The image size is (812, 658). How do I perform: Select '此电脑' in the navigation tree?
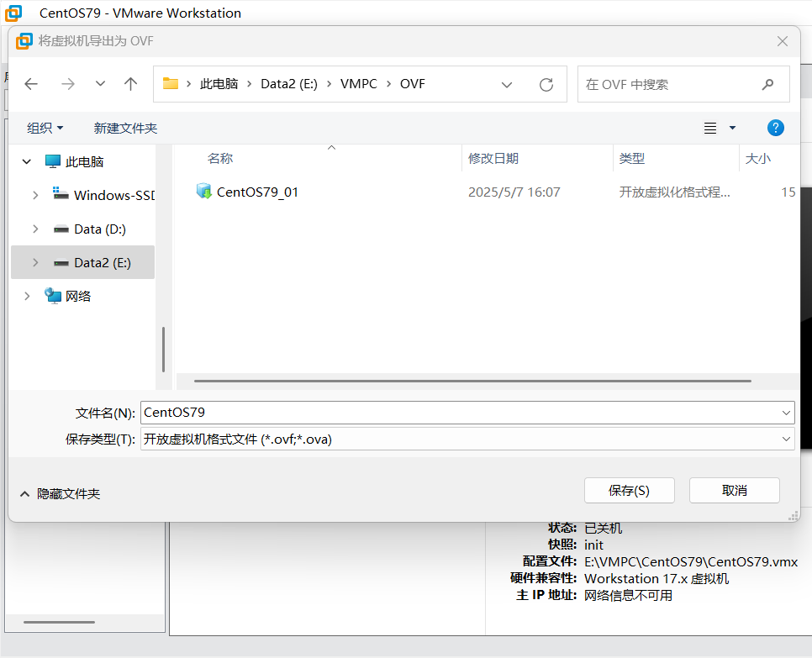coord(84,161)
